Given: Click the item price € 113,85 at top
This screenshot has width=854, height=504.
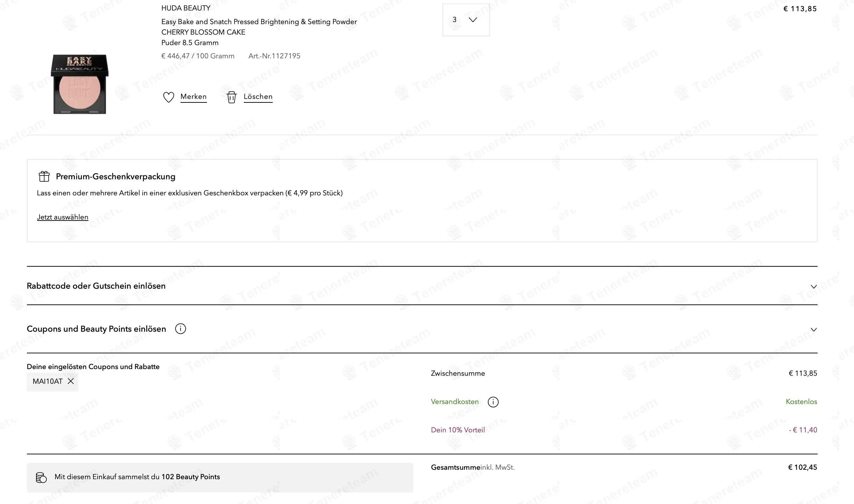Looking at the screenshot, I should coord(800,9).
